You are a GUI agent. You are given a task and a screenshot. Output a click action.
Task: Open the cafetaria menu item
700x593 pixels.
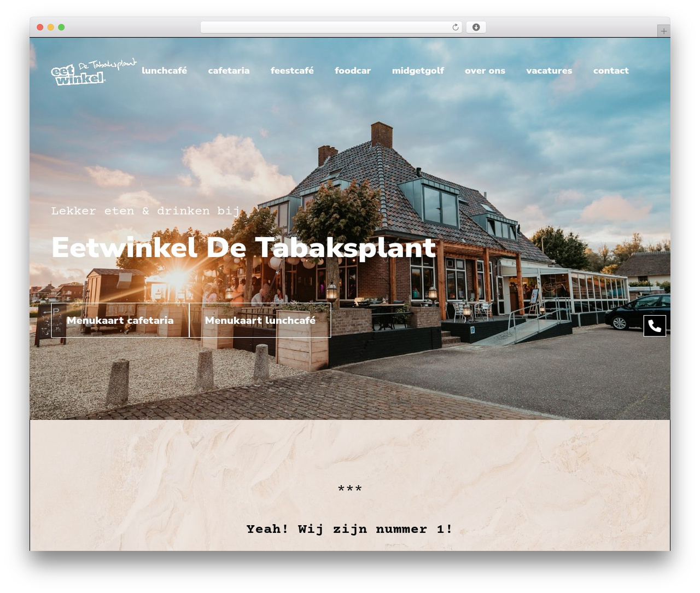tap(229, 71)
